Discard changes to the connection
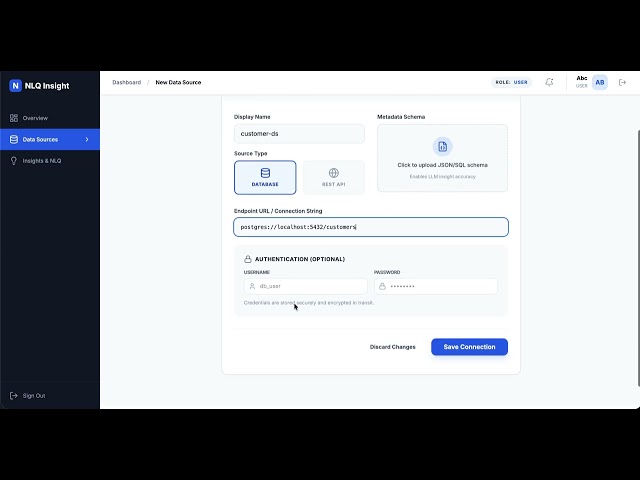640x480 pixels. pos(393,347)
